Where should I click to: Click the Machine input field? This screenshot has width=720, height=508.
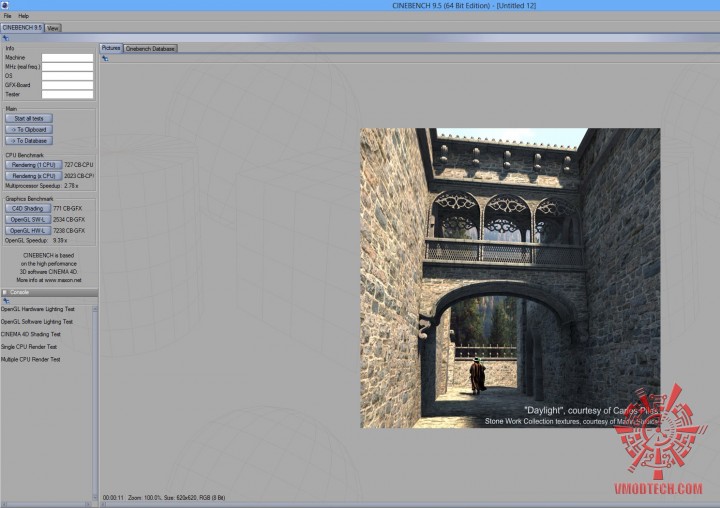(68, 57)
